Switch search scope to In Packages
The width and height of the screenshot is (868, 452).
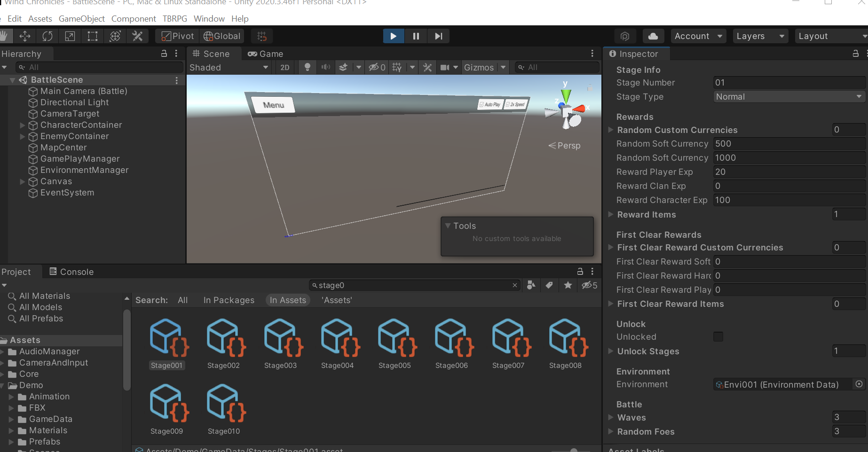229,300
